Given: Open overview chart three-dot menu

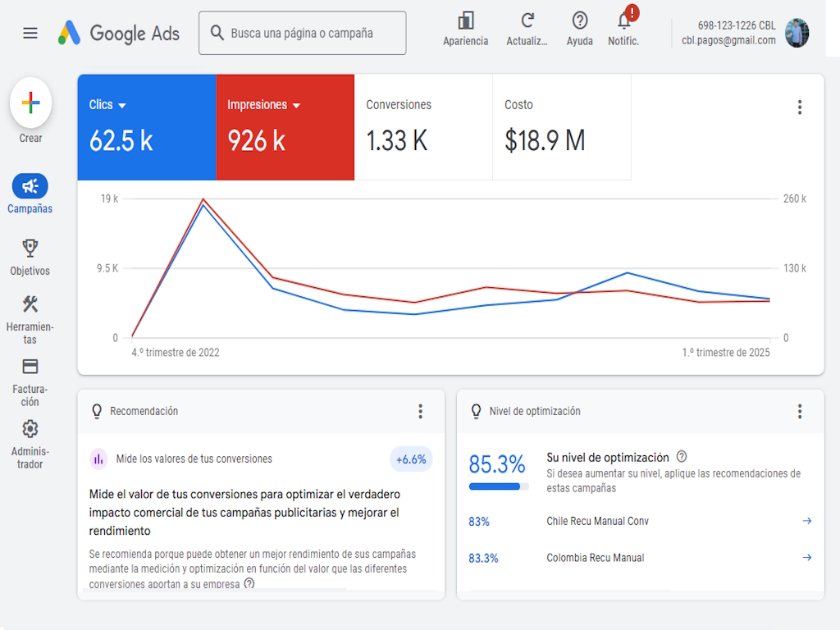Looking at the screenshot, I should click(x=800, y=107).
